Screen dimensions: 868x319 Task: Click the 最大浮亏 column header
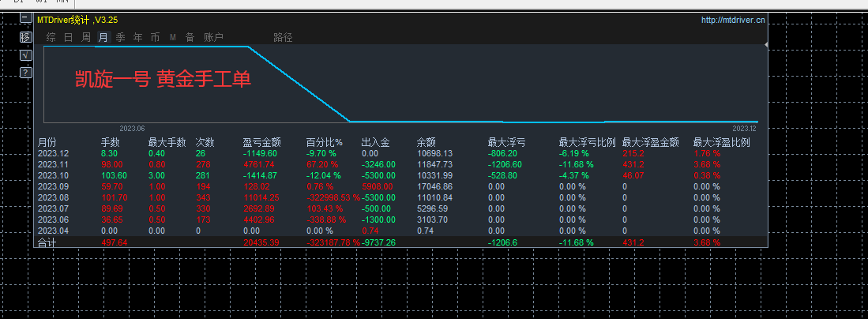[x=506, y=143]
